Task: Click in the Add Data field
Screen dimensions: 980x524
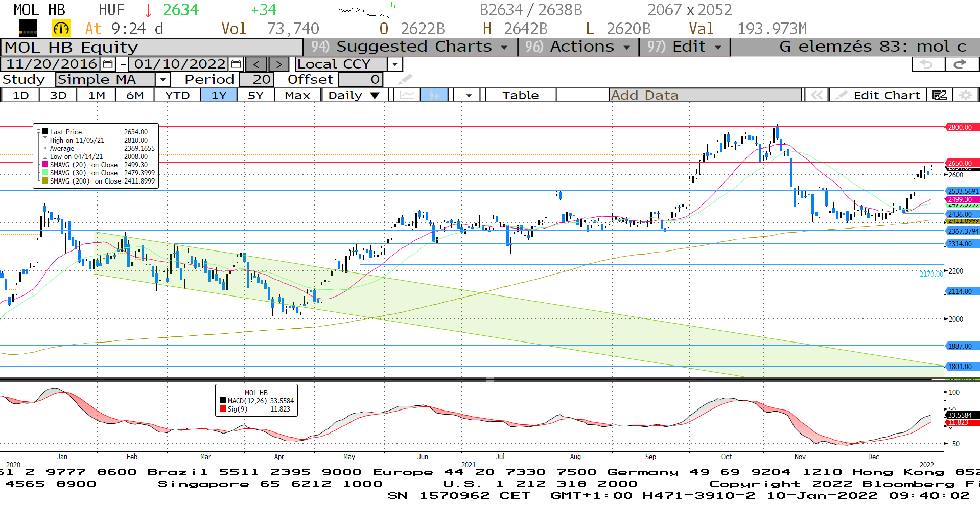Action: [x=705, y=95]
